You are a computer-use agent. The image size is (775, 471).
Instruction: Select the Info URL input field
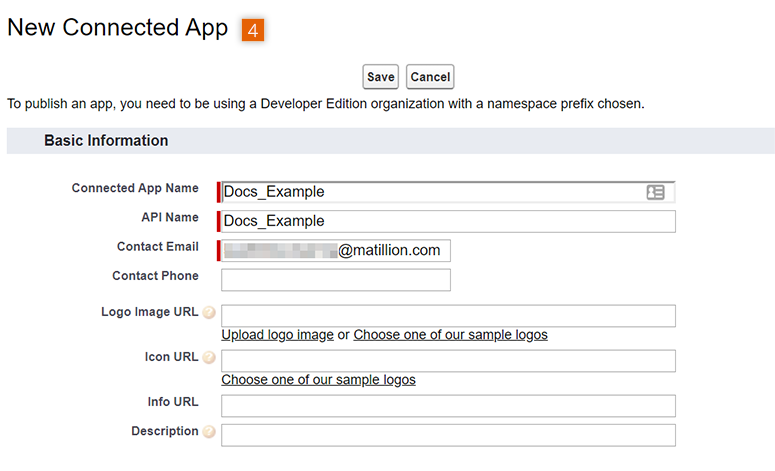click(448, 406)
